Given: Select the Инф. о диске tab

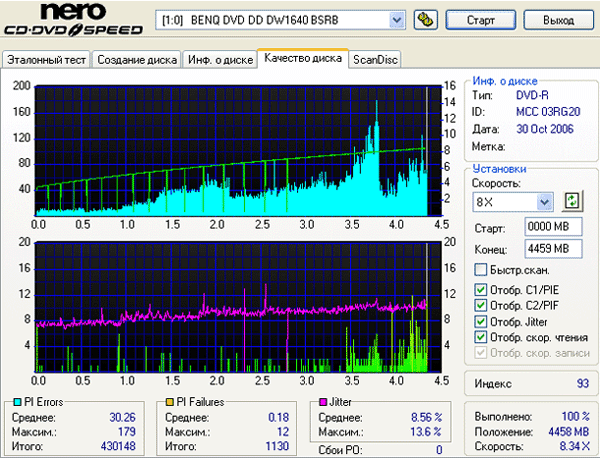Looking at the screenshot, I should point(219,60).
